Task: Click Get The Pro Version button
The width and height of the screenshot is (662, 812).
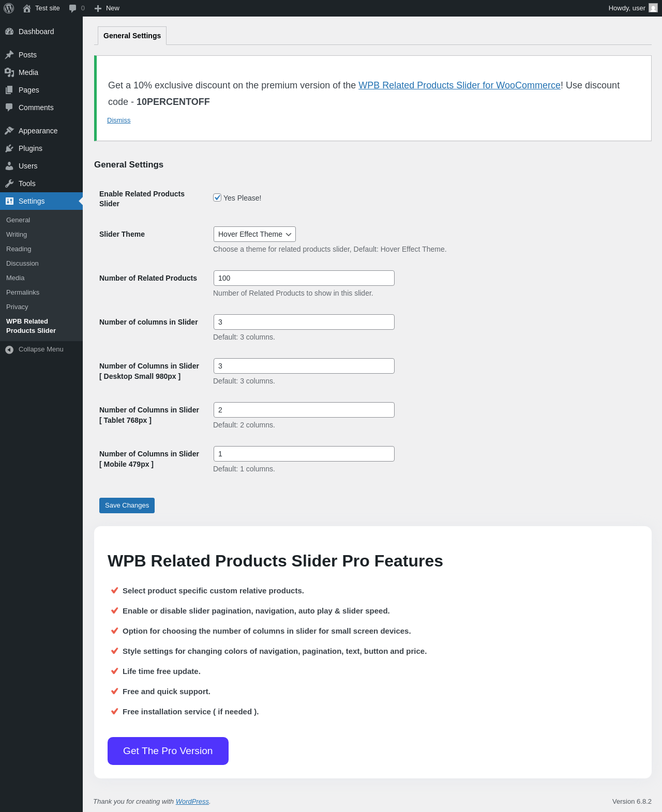Action: click(x=168, y=751)
